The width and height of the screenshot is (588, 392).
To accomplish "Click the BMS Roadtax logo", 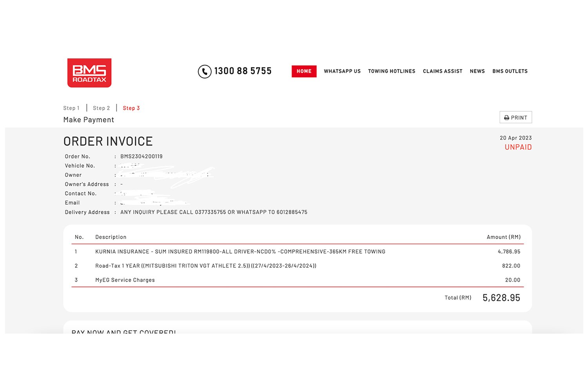I will pyautogui.click(x=89, y=73).
